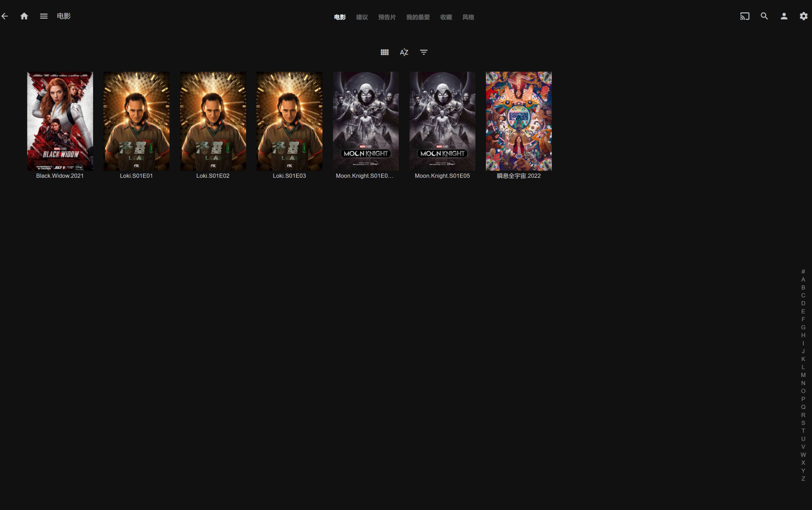
Task: Click the Loki.S01E03 title text
Action: pos(289,176)
